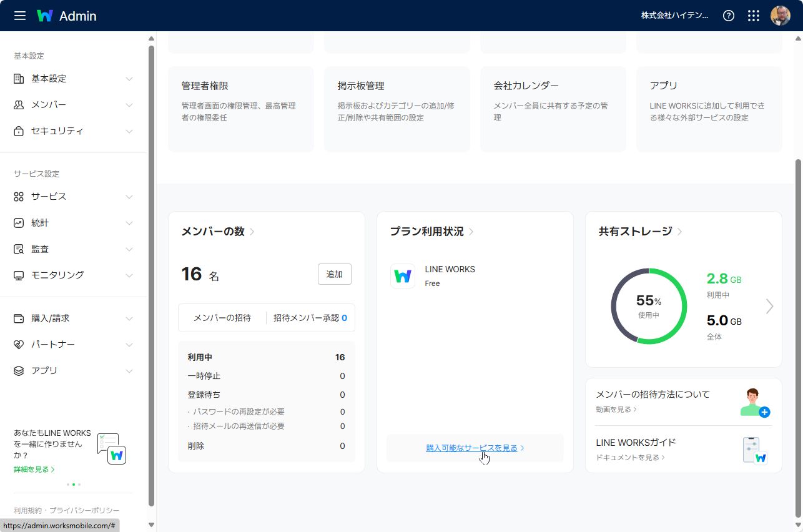Select the メンバーの招待 tab

pos(222,318)
